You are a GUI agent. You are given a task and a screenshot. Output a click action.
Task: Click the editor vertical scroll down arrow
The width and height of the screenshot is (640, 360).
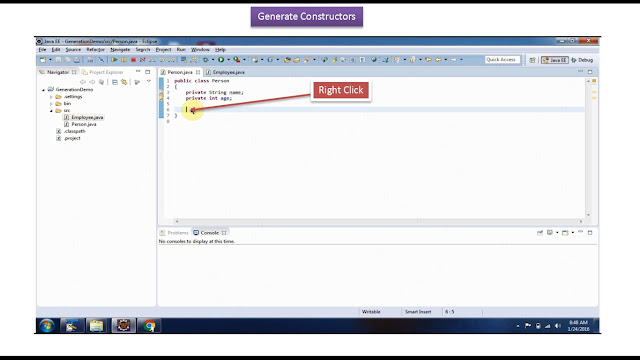[x=588, y=215]
